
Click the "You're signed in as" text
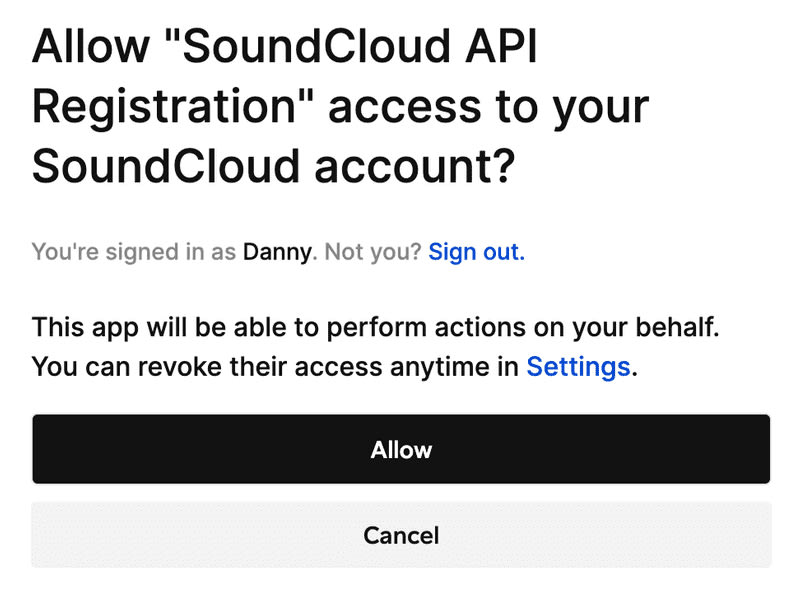point(134,252)
